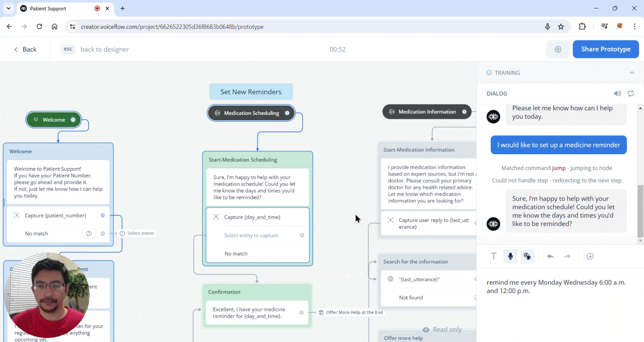Viewport: 644px width, 342px height.
Task: Open the Chrome three-dot menu
Action: click(635, 26)
